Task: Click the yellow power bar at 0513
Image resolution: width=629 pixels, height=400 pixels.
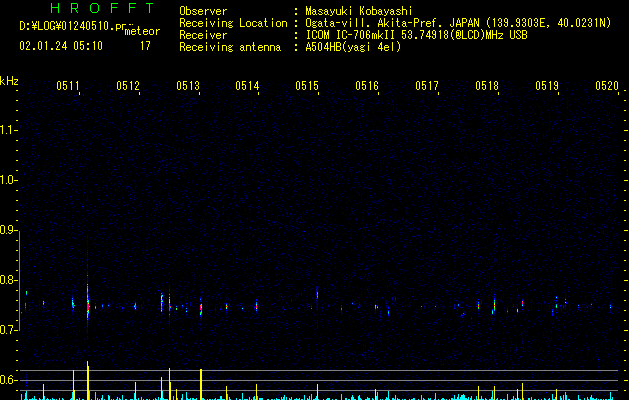Action: 201,384
